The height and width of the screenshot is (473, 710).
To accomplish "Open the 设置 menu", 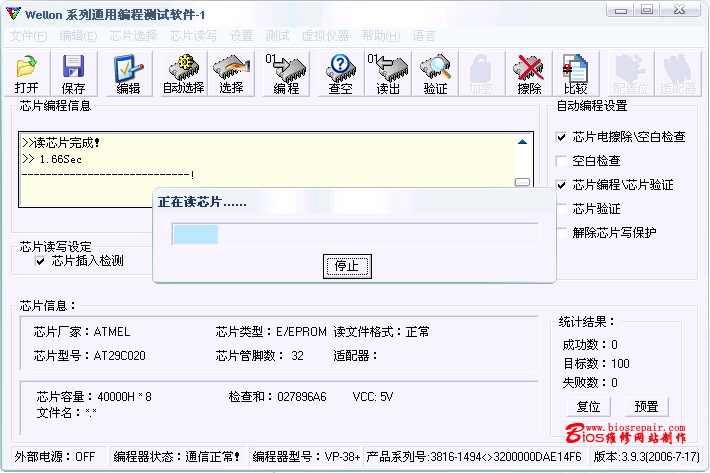I will [241, 36].
